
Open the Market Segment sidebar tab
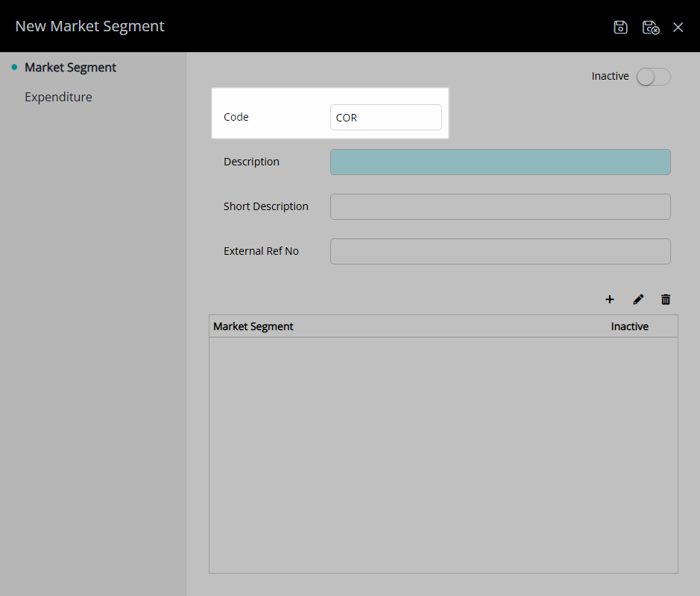coord(70,67)
